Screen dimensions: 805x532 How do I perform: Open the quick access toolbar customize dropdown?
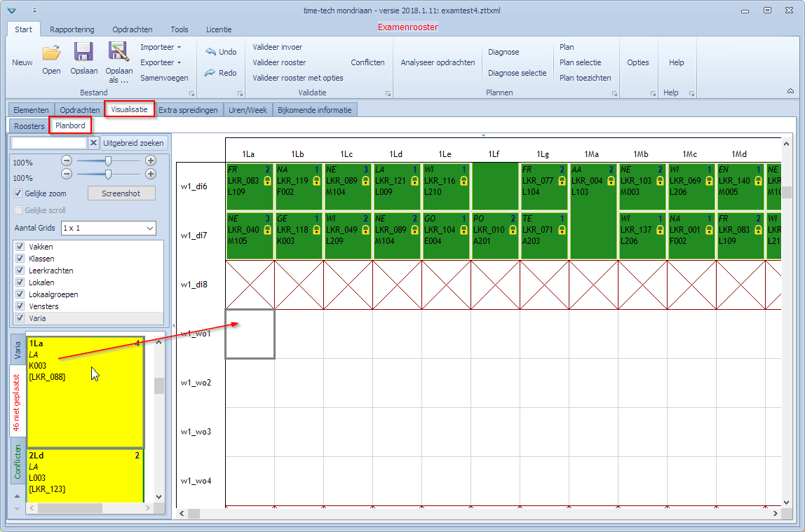point(34,11)
